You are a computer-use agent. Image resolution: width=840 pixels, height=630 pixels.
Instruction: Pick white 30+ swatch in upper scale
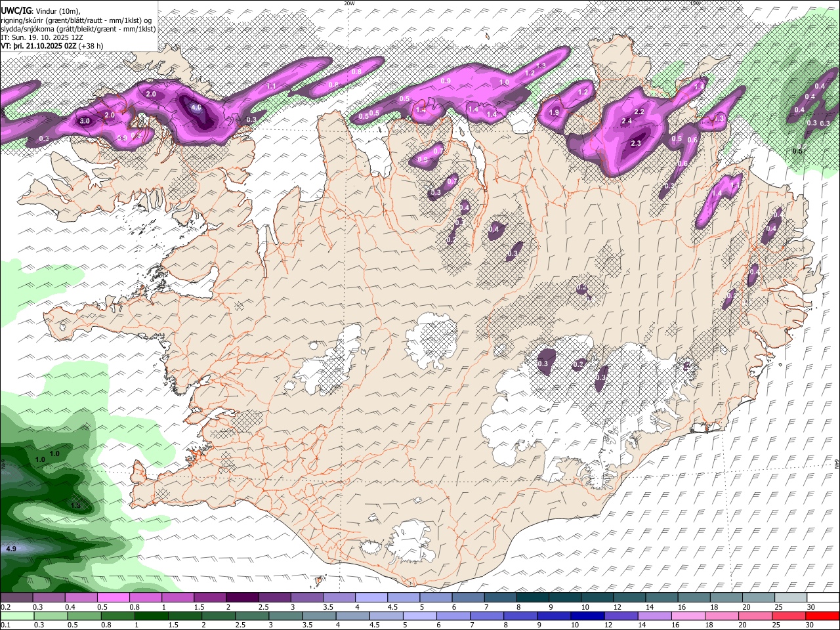pyautogui.click(x=823, y=598)
